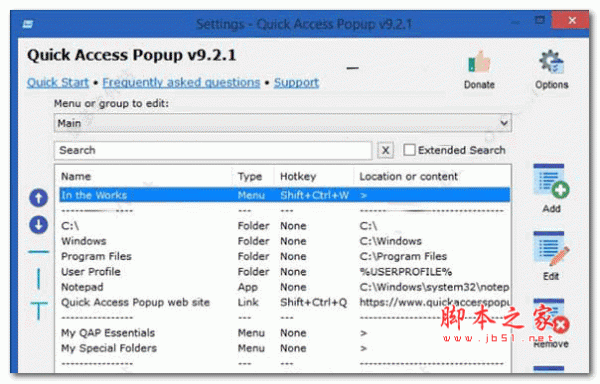Select the My Special Folders row
This screenshot has height=384, width=600.
click(285, 348)
